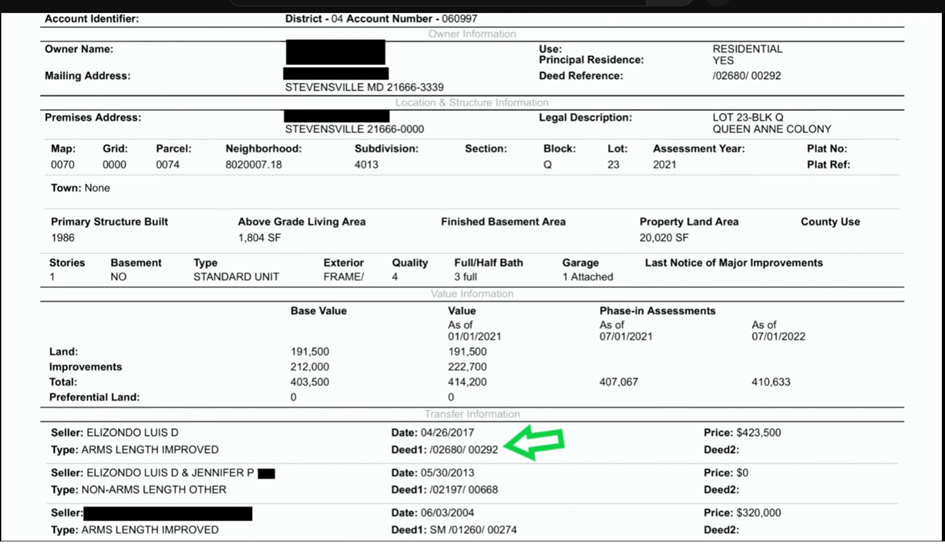The image size is (945, 547).
Task: Click Subdivision value 4013
Action: coord(366,164)
